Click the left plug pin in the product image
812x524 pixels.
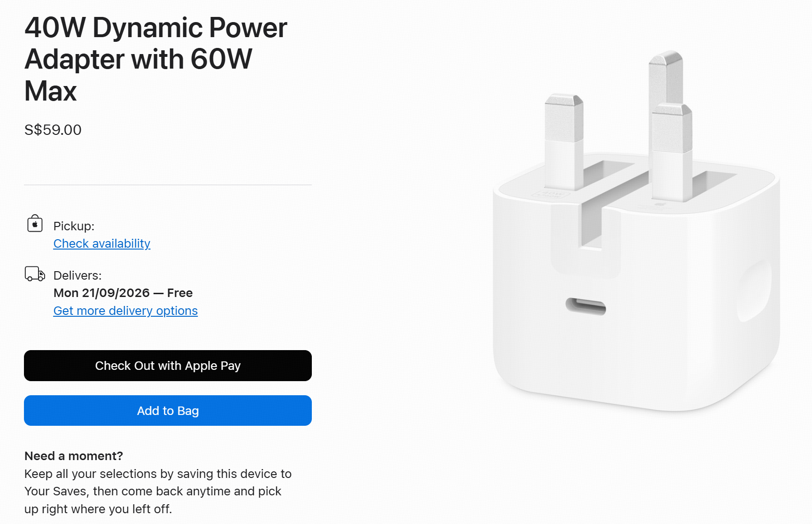click(x=564, y=141)
